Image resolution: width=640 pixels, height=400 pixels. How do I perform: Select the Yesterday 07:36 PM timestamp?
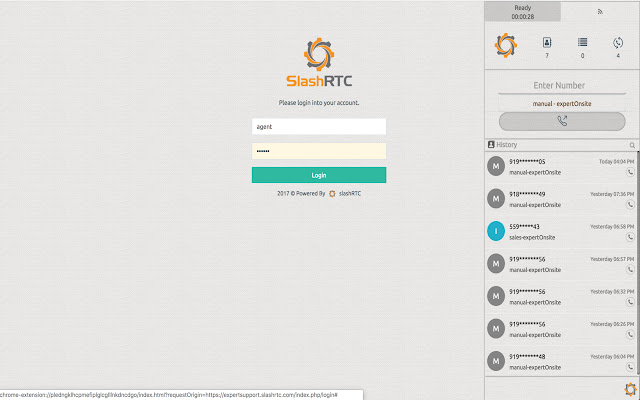(612, 194)
